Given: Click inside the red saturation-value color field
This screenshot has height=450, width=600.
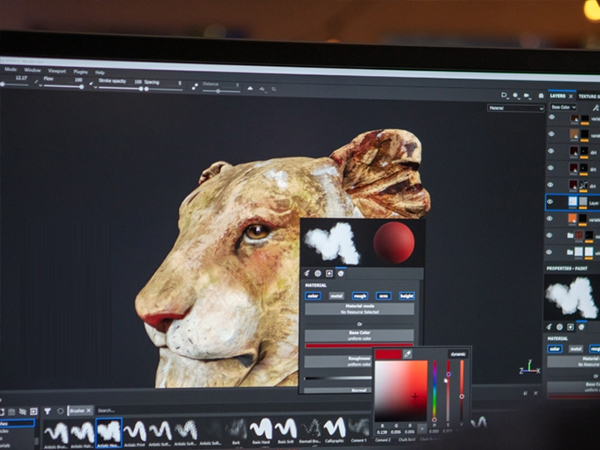Looking at the screenshot, I should pyautogui.click(x=401, y=391).
